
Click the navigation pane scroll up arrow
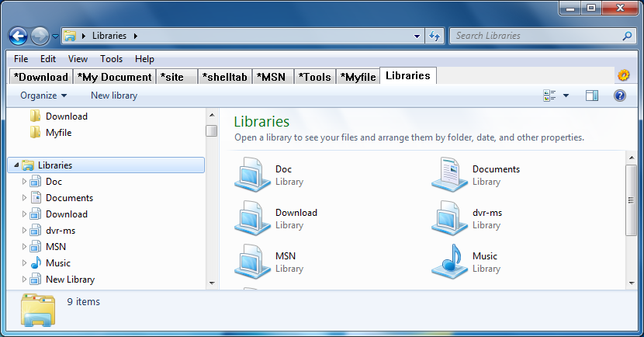212,115
